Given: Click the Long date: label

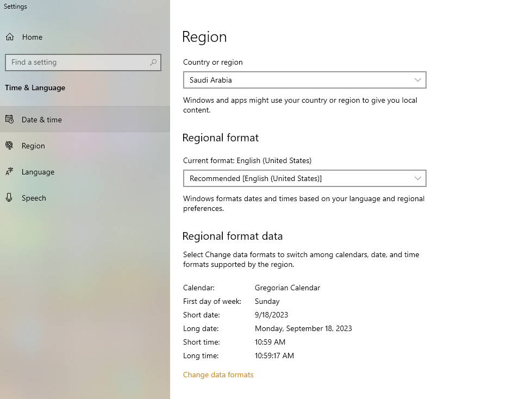Looking at the screenshot, I should tap(201, 328).
